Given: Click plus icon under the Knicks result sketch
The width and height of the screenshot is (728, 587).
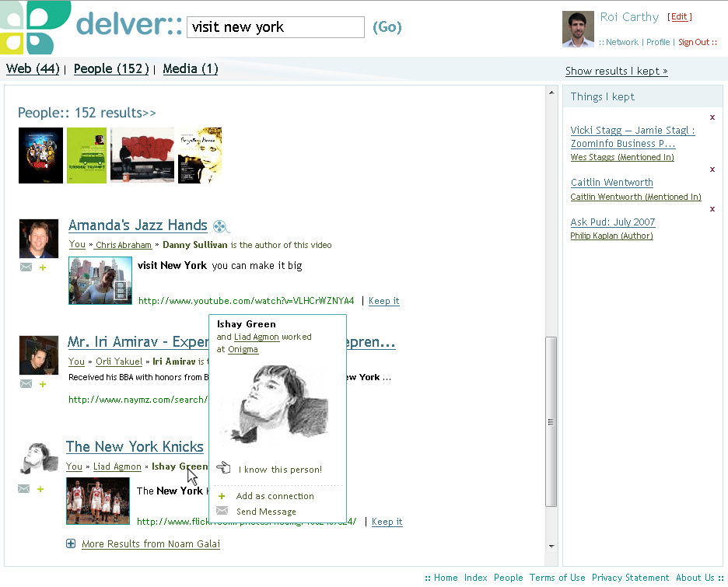Looking at the screenshot, I should coord(40,489).
